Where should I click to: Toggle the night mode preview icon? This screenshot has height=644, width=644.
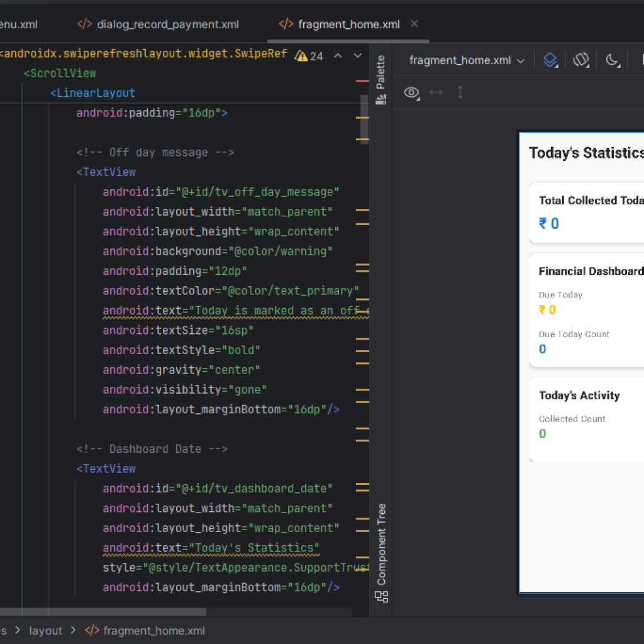pyautogui.click(x=613, y=60)
